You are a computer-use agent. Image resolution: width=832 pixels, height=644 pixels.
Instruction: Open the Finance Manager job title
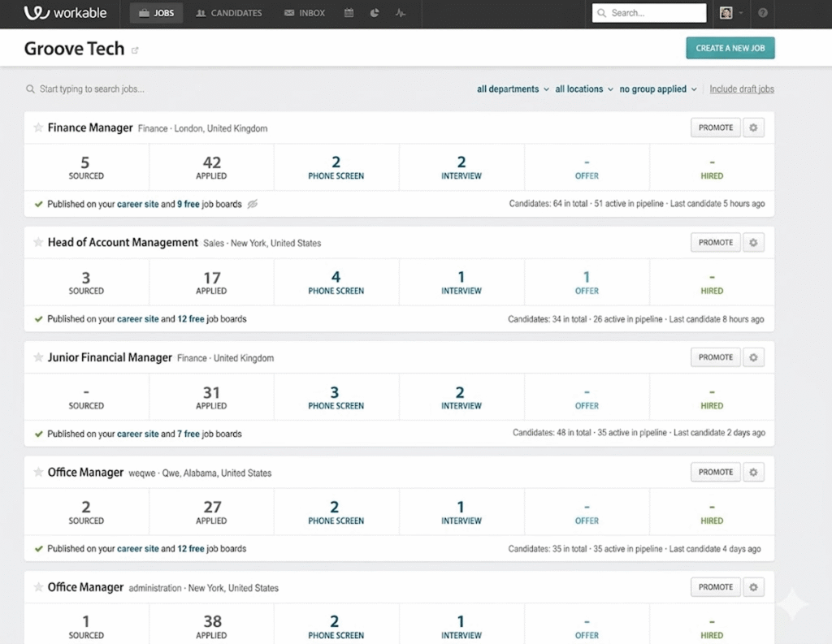90,128
